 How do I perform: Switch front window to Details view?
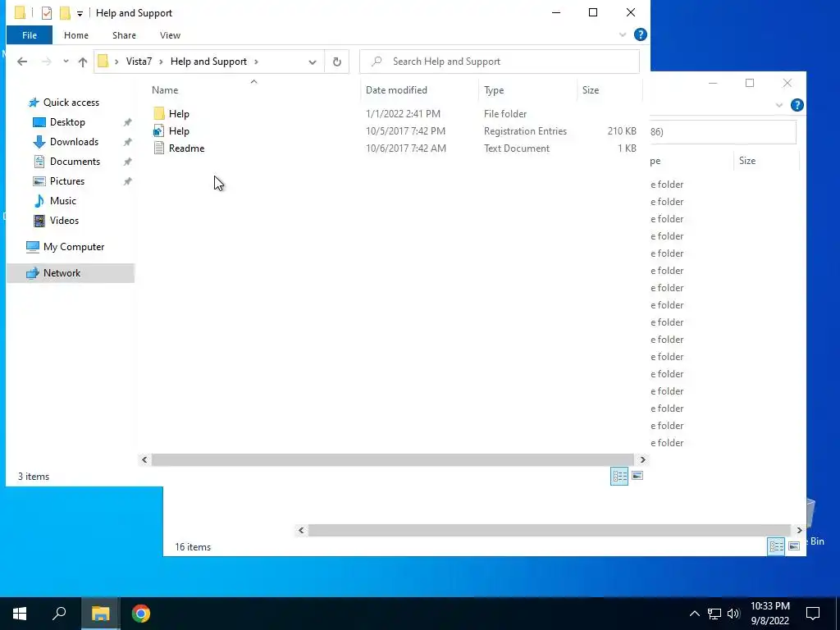coord(619,476)
